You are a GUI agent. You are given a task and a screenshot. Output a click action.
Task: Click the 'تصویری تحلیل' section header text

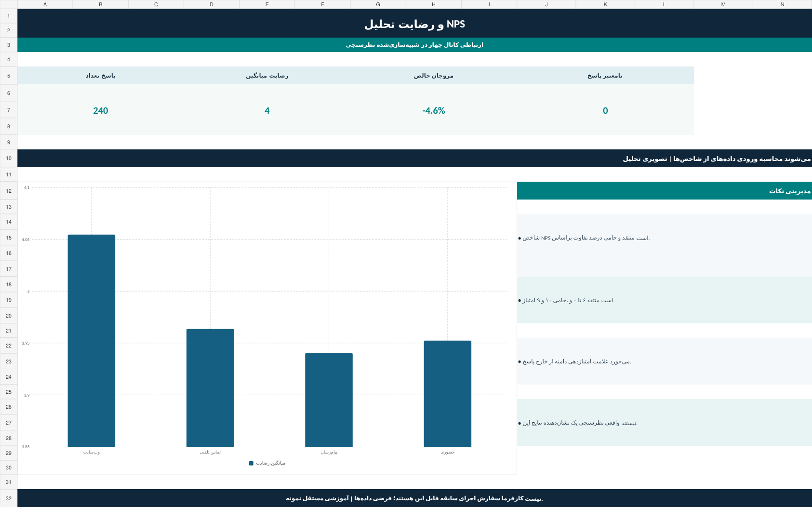tap(645, 159)
